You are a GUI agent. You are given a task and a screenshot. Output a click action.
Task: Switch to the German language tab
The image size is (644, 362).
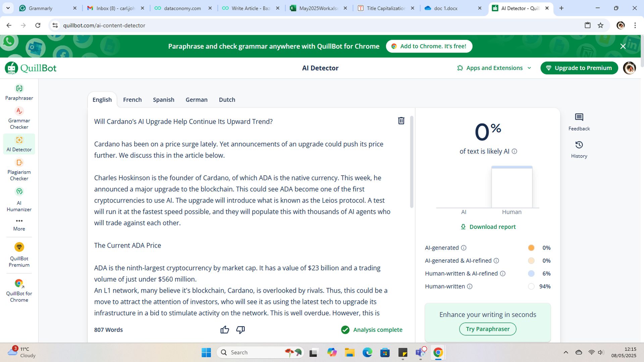coord(197,100)
